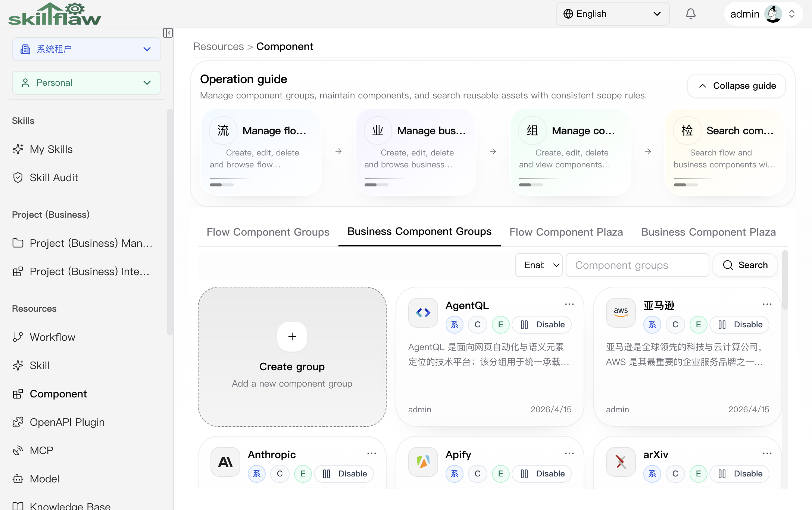
Task: Click the Skill Audit shield icon
Action: pos(18,177)
